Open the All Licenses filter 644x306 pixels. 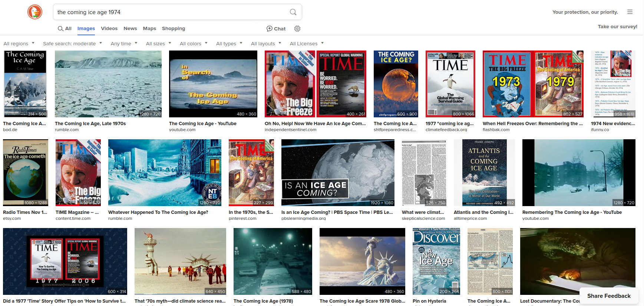tap(307, 43)
